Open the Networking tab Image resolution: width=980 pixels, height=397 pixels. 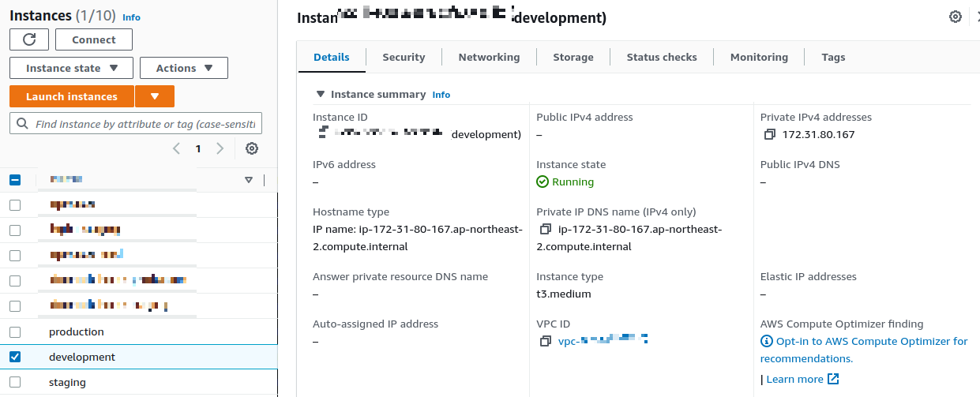point(489,57)
